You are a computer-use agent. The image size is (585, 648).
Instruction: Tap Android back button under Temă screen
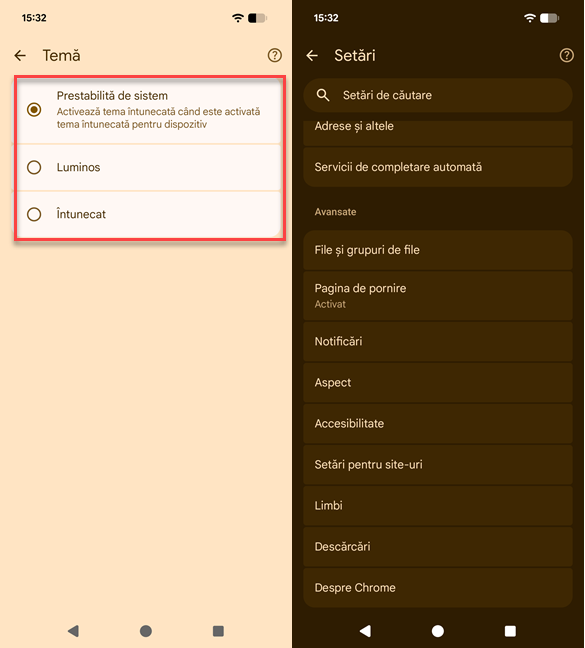[73, 631]
